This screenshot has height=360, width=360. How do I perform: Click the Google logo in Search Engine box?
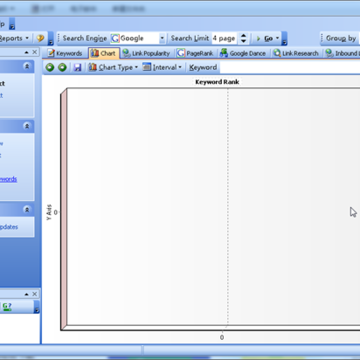115,38
